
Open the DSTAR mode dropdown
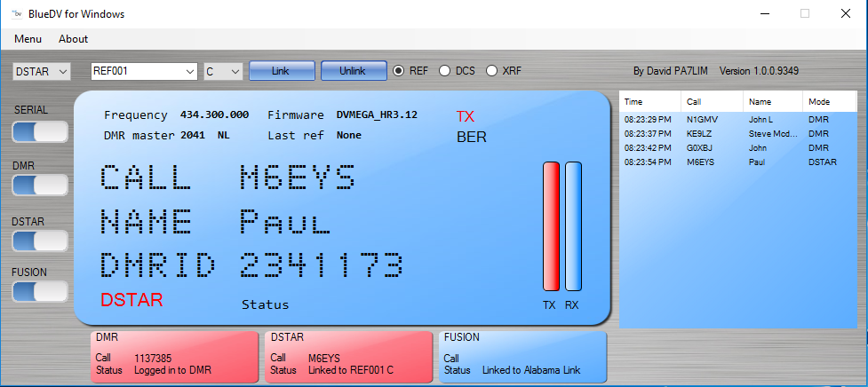coord(41,71)
